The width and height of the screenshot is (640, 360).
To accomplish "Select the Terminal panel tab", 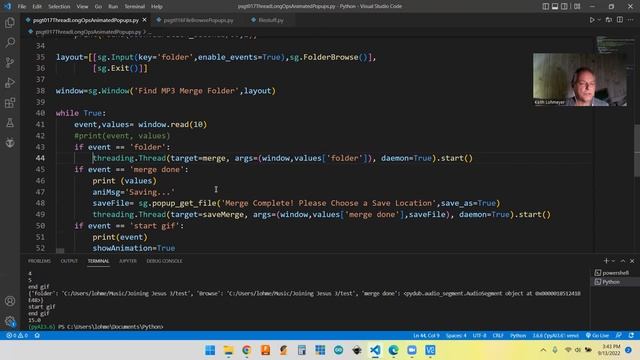I will coord(98,261).
